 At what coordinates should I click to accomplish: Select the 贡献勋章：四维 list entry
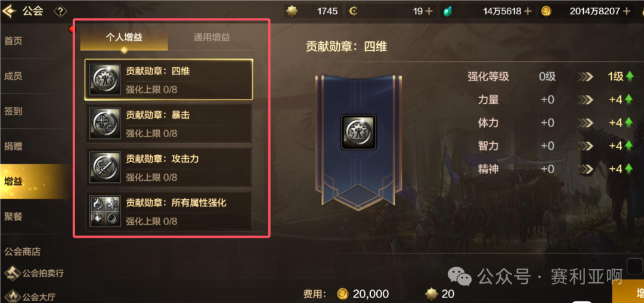pos(168,80)
